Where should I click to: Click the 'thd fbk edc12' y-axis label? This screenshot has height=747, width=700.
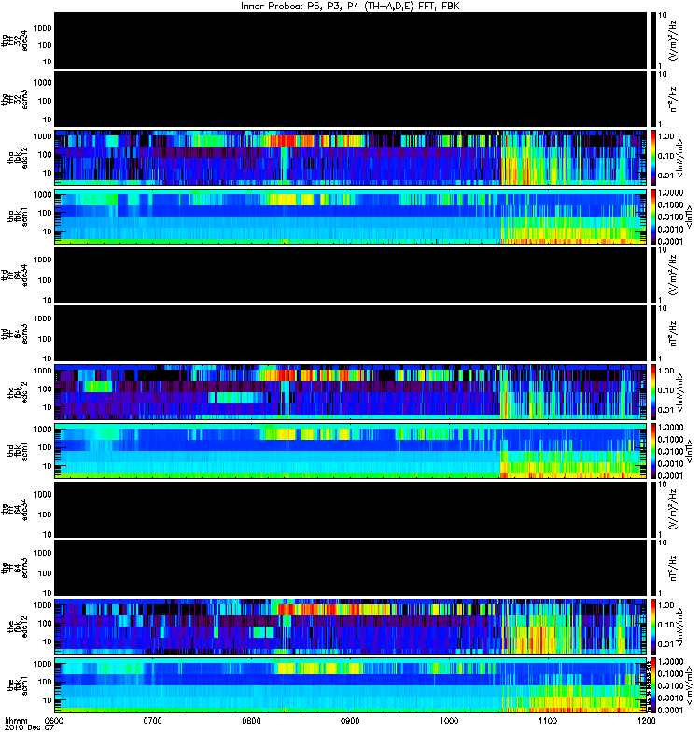19,392
